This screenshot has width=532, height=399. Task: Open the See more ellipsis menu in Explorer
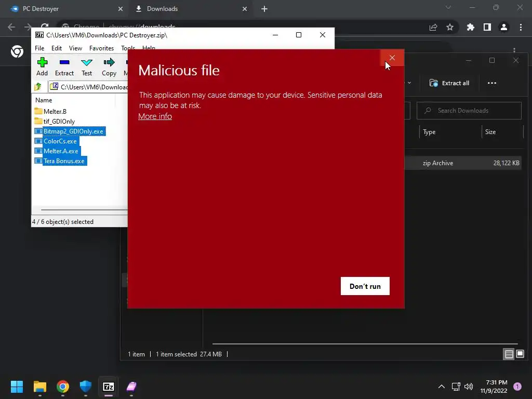491,83
